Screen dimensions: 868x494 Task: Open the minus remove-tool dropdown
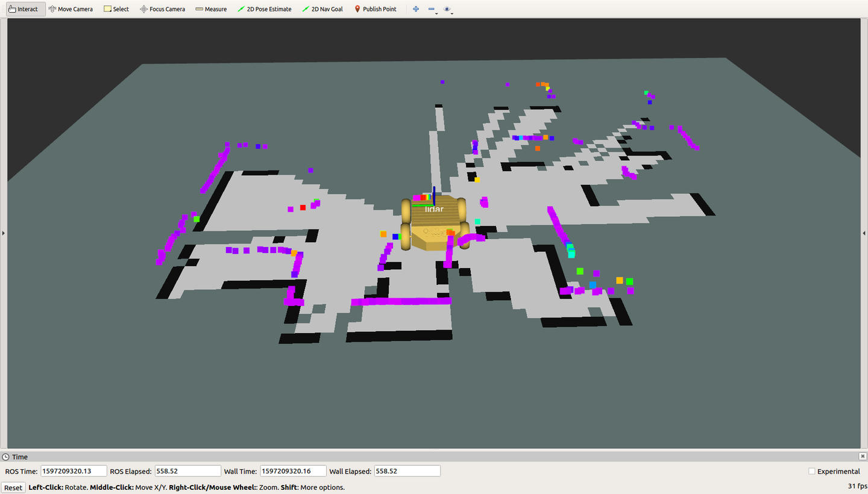[x=432, y=10]
